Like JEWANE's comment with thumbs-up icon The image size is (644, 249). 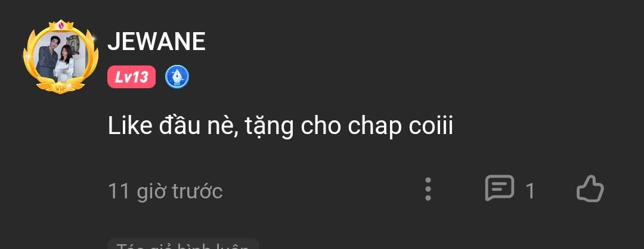590,189
